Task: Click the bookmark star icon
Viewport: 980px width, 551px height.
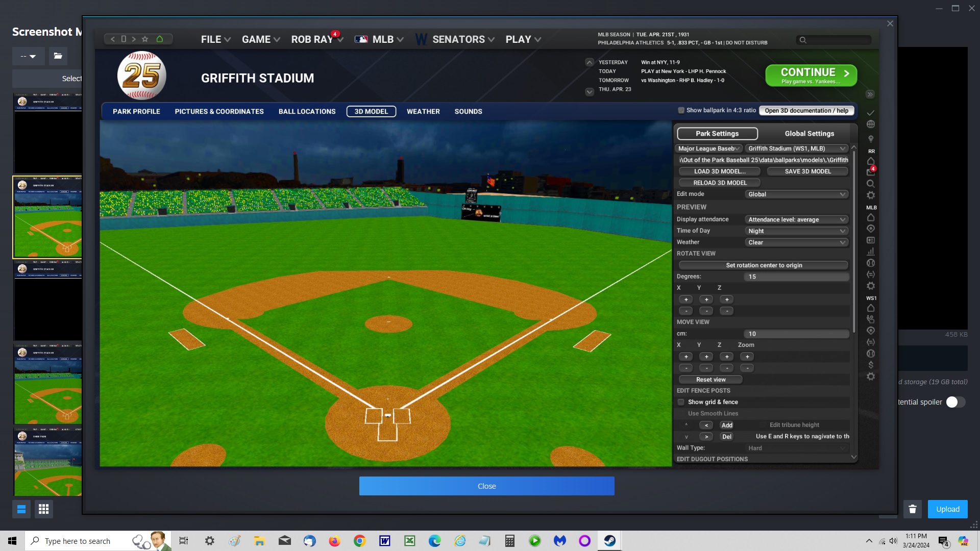Action: (145, 39)
